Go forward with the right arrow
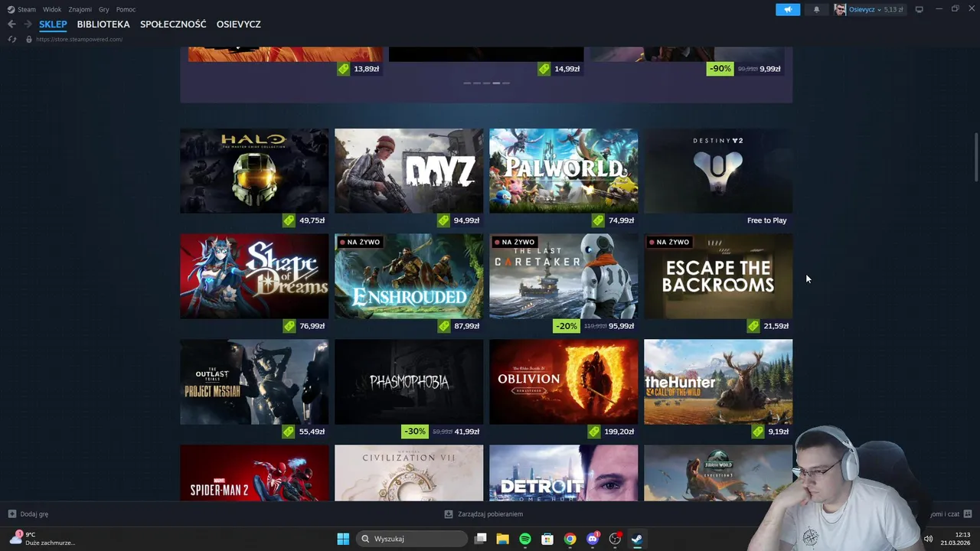 28,24
